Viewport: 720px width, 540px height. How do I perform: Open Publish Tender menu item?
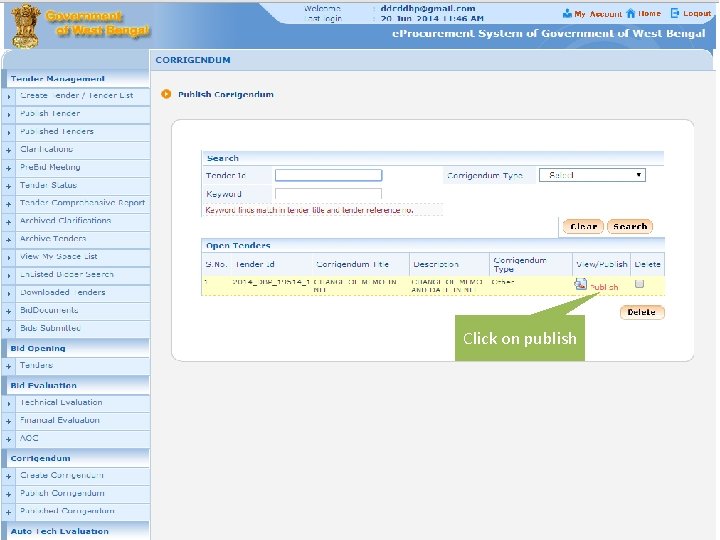coord(50,113)
